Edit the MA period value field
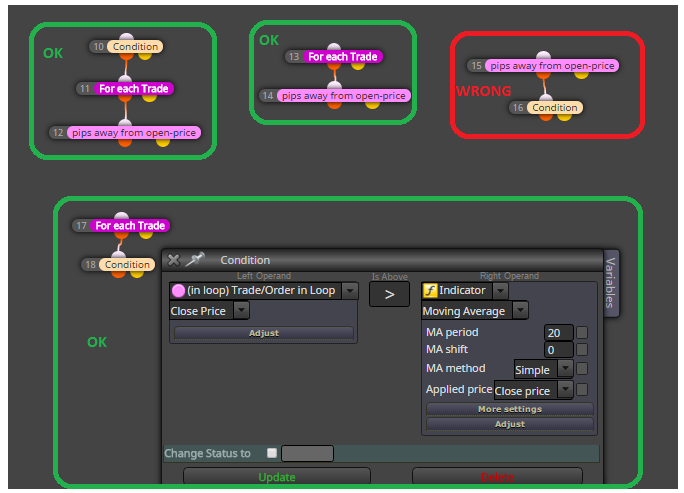The image size is (684, 493). [x=558, y=333]
